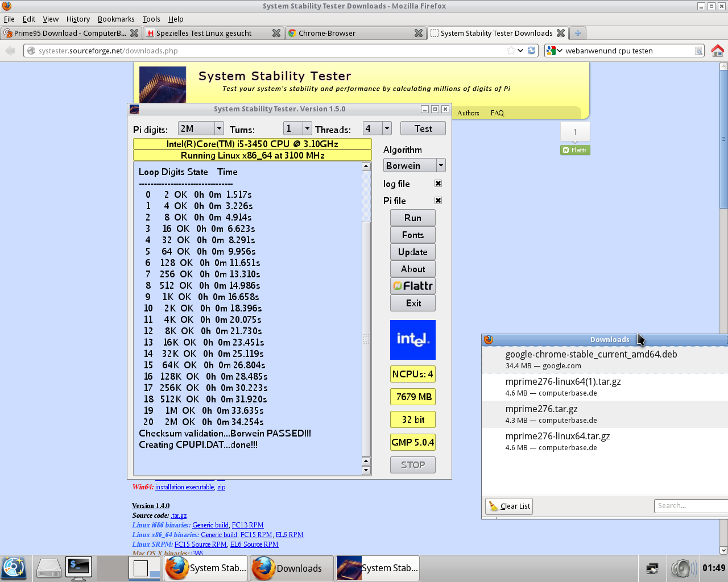Click the System Stability Tester page logo image
Viewport: 728px width, 582px height.
(x=163, y=85)
